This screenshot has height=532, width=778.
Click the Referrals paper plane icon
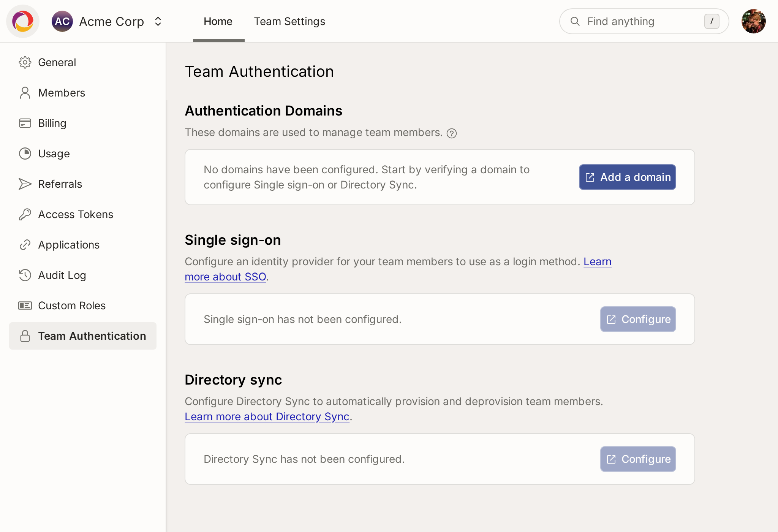(x=25, y=184)
